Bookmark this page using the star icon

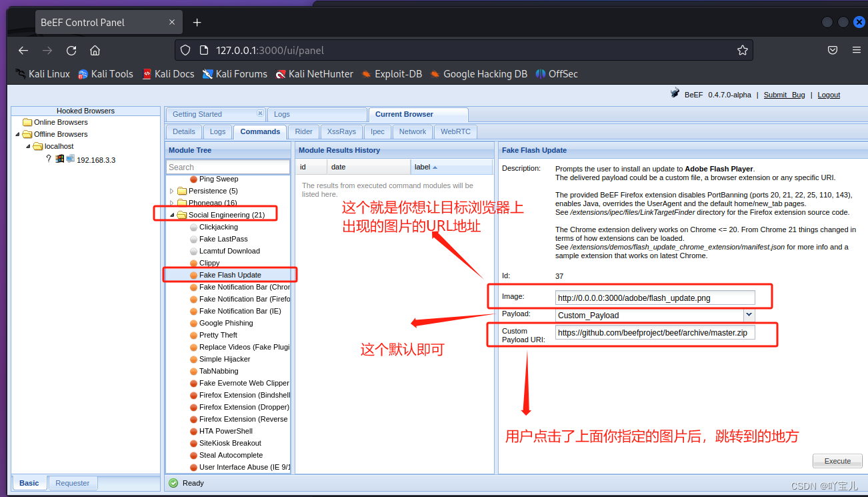743,49
